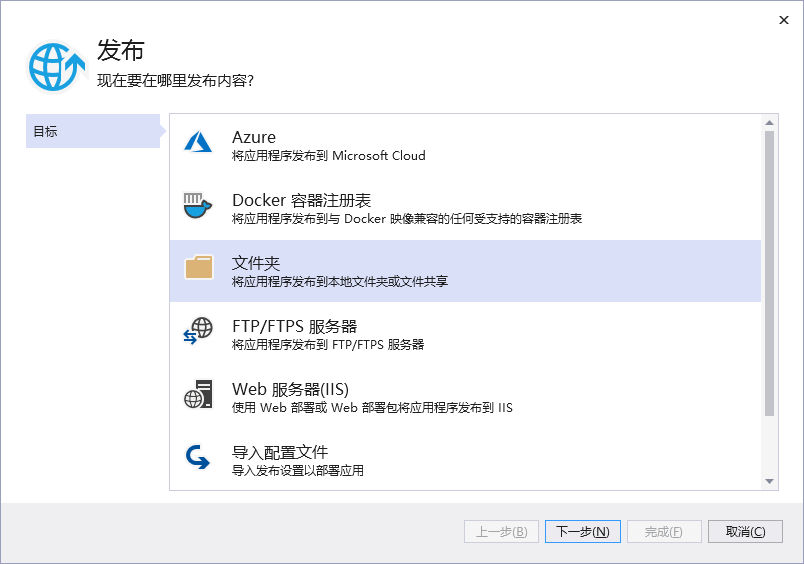This screenshot has width=804, height=564.
Task: Click the Azure logo icon
Action: click(198, 143)
